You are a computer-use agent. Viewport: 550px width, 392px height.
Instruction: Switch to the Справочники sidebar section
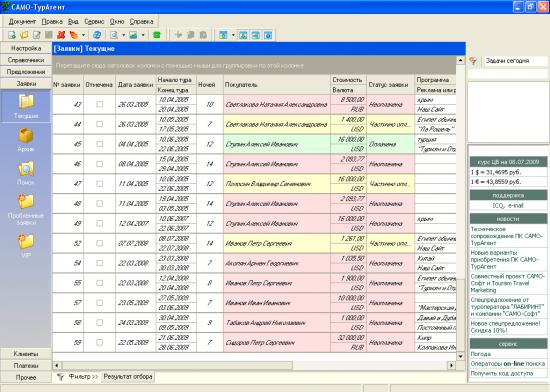[26, 60]
